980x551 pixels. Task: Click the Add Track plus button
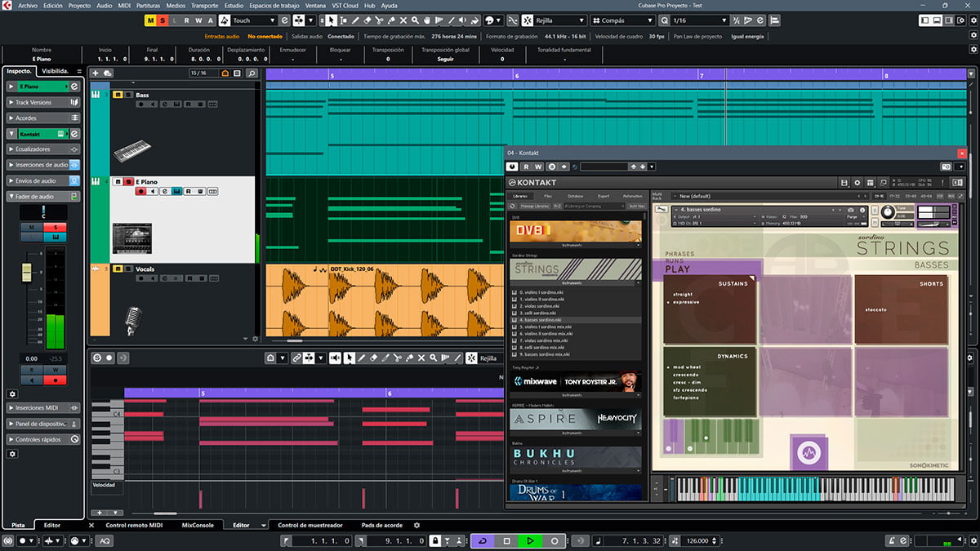[96, 73]
